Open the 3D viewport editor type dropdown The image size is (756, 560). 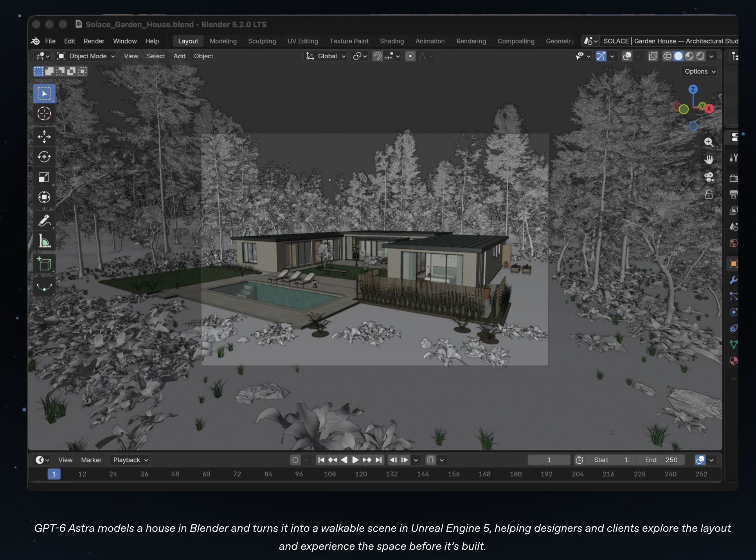(x=43, y=56)
